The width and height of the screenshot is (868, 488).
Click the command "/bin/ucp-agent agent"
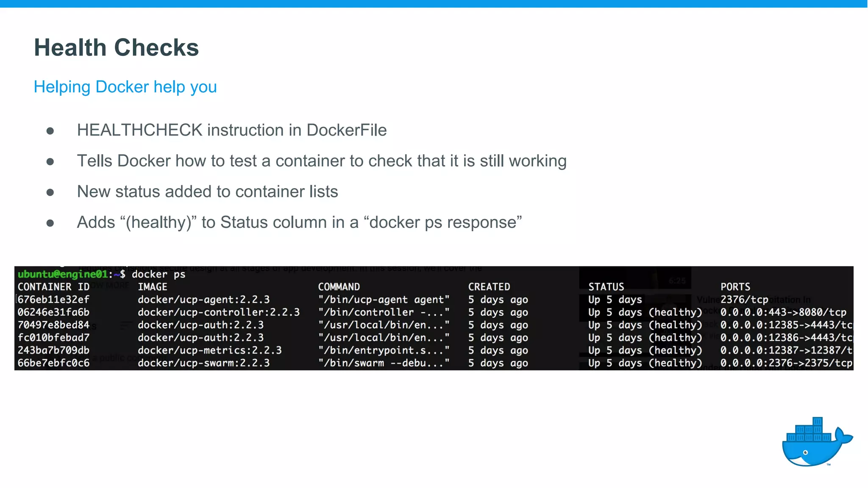click(x=384, y=299)
